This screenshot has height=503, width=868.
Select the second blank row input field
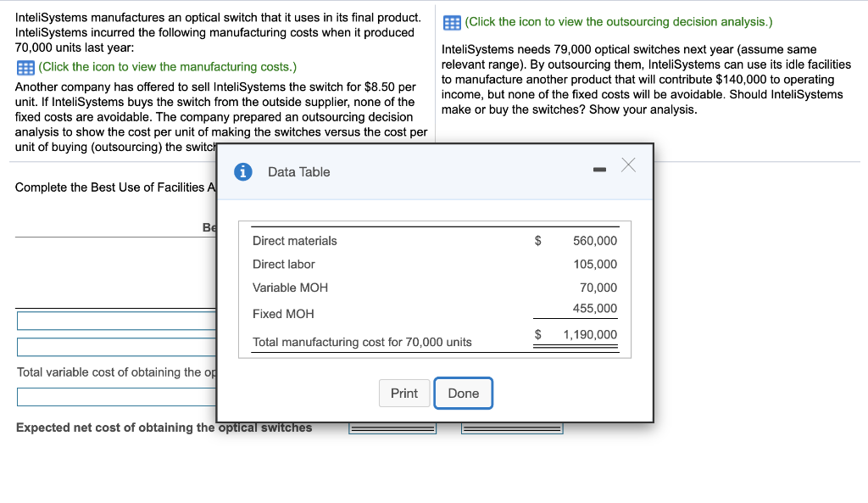pyautogui.click(x=116, y=347)
